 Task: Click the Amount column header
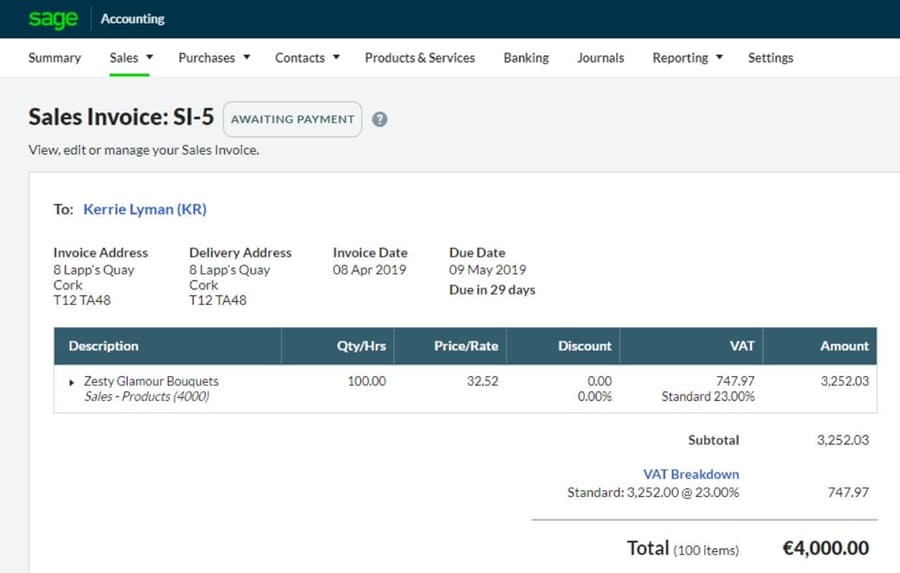(844, 346)
